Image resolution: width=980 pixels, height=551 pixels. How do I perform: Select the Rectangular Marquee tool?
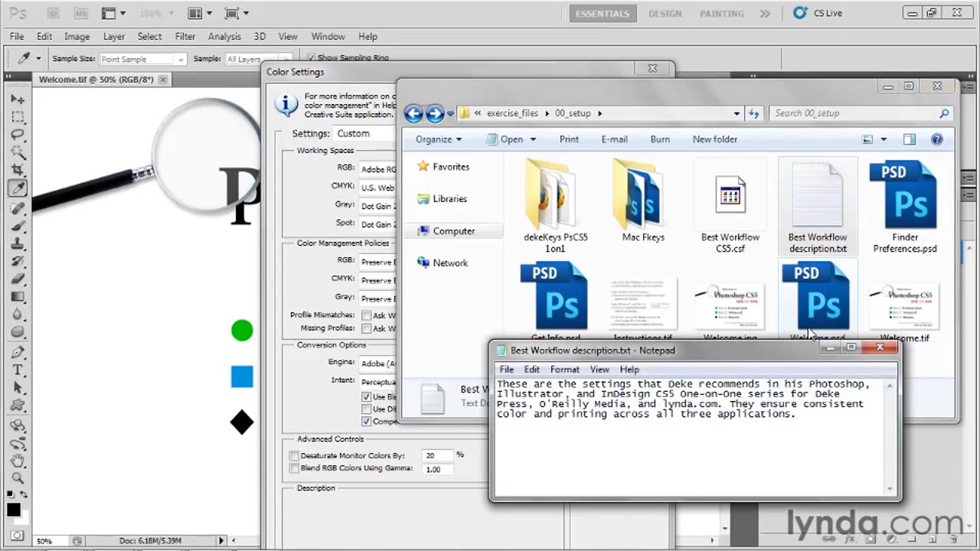coord(18,117)
